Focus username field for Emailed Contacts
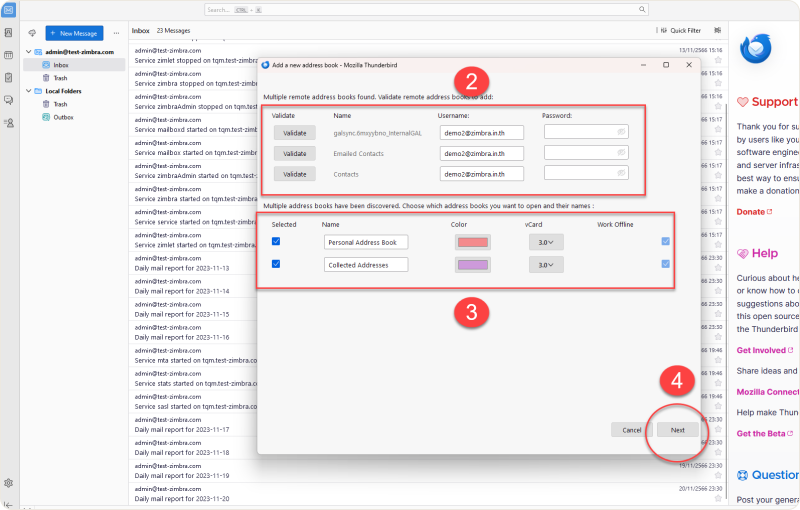This screenshot has height=510, width=800. (x=482, y=153)
